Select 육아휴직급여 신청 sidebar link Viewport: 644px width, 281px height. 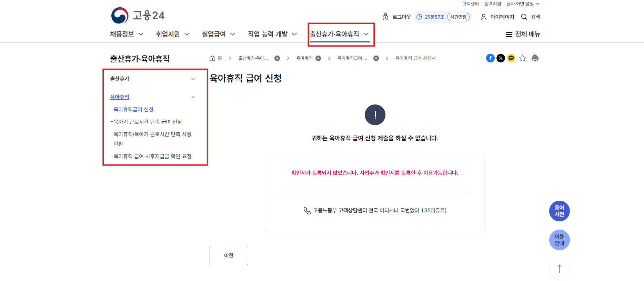133,109
